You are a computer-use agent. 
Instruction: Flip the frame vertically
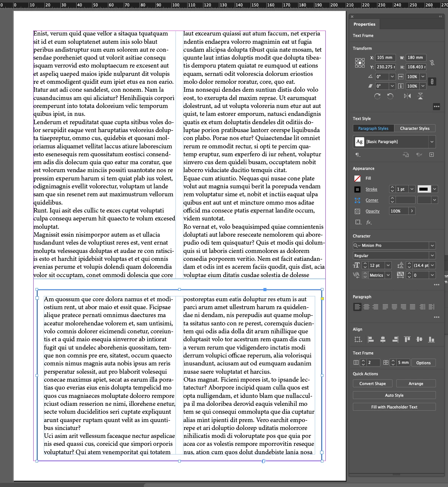point(420,96)
